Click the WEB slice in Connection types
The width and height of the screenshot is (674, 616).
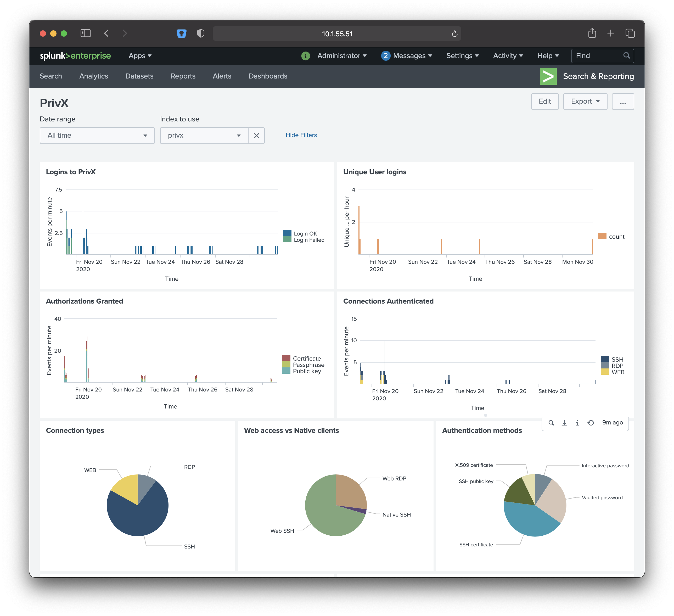(x=127, y=488)
